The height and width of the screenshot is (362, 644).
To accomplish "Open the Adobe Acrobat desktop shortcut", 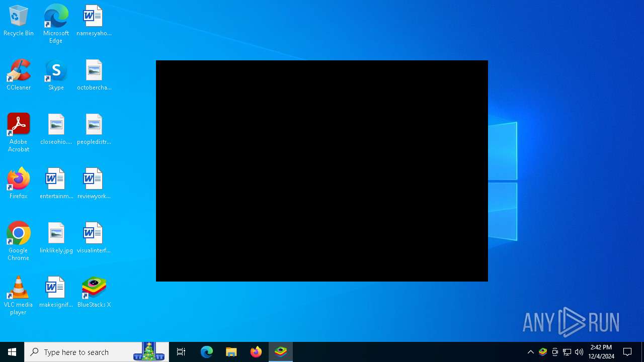I will click(19, 133).
